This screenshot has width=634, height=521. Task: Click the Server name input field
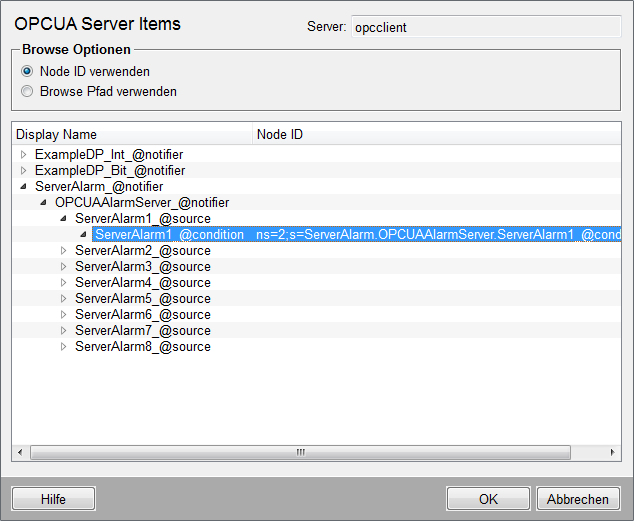tap(486, 27)
